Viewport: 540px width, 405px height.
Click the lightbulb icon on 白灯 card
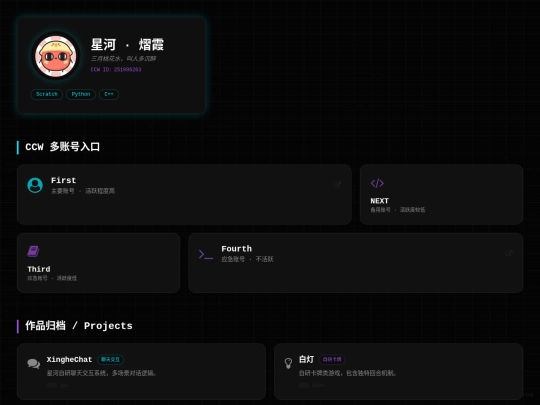point(288,363)
